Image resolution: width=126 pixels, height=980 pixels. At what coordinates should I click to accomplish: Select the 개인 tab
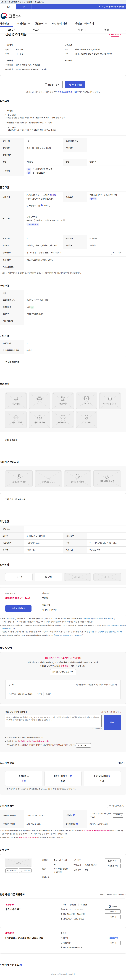point(8,7)
